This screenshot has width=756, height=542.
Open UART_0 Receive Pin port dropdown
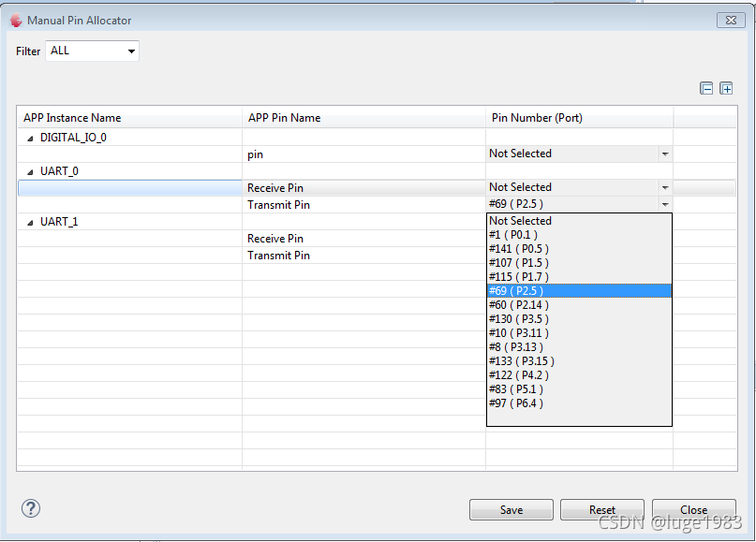[x=579, y=187]
